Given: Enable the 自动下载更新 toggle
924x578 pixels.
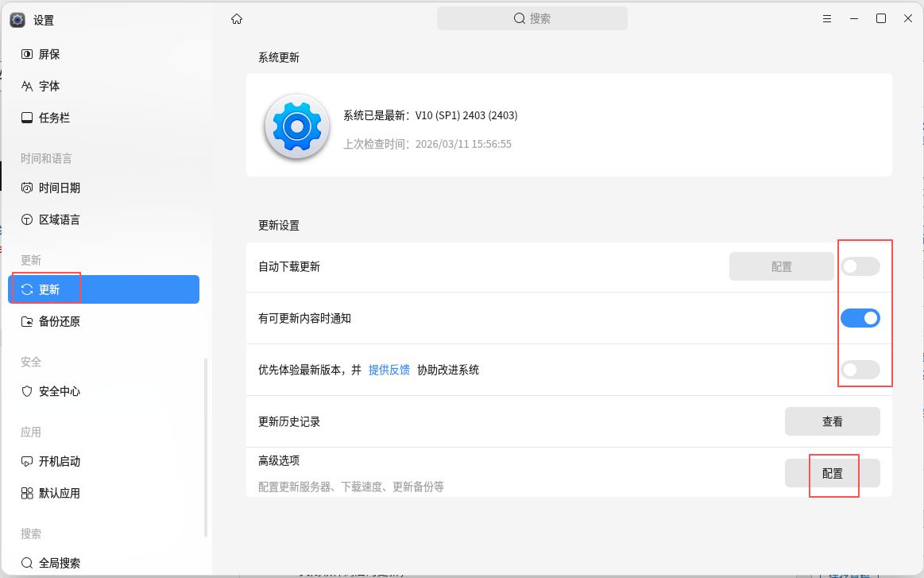Looking at the screenshot, I should coord(860,266).
